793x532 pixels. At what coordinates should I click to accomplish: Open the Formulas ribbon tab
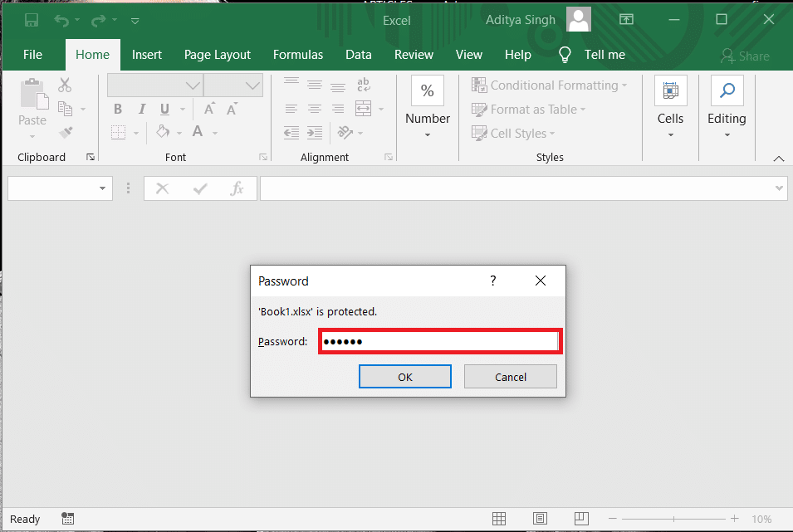(x=298, y=54)
